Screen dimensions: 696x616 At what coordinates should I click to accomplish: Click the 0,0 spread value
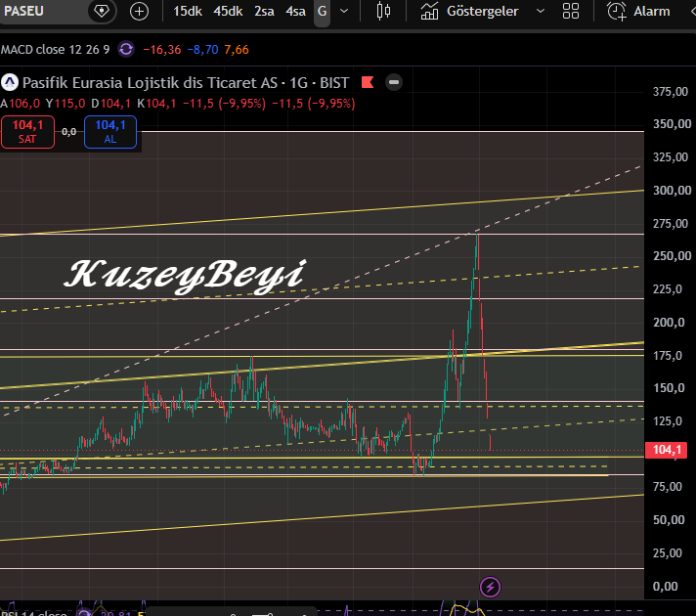pos(68,132)
